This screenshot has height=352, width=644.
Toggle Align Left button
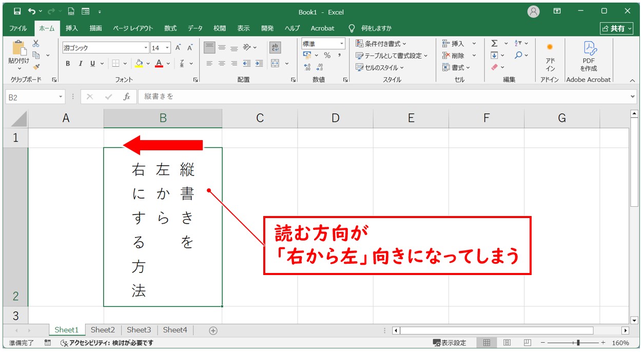209,64
